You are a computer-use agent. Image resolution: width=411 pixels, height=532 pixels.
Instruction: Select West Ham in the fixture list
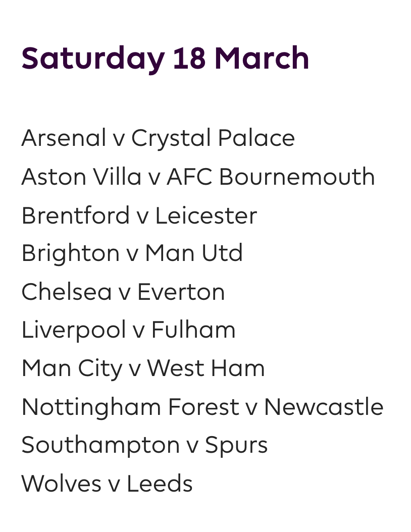coord(206,368)
